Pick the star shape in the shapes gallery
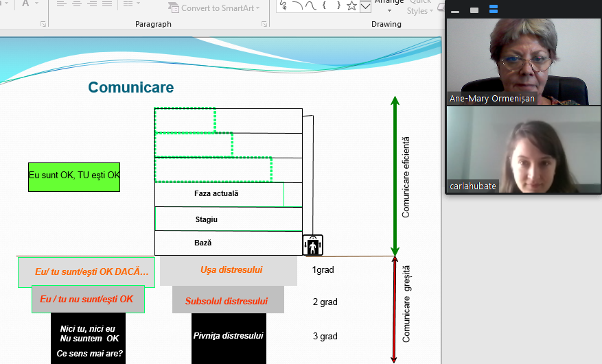 click(x=351, y=6)
